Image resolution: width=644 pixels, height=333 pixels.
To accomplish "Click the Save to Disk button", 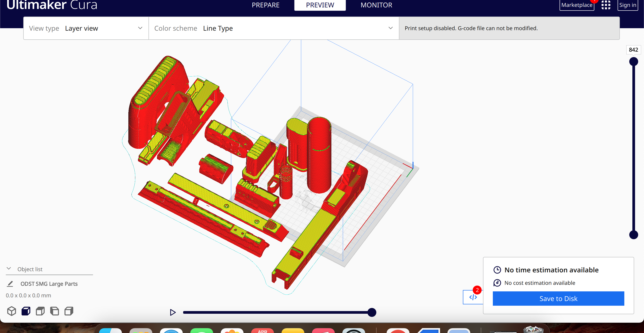I will click(x=558, y=299).
